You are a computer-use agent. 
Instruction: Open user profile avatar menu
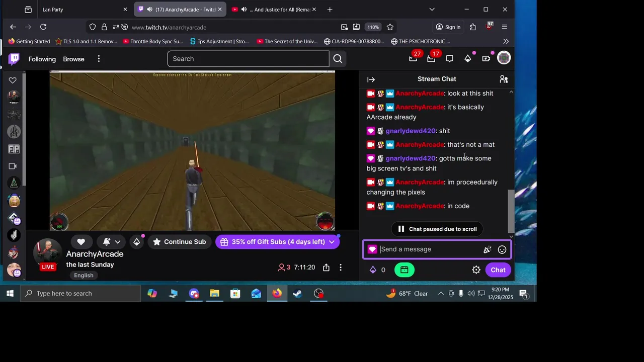[504, 58]
